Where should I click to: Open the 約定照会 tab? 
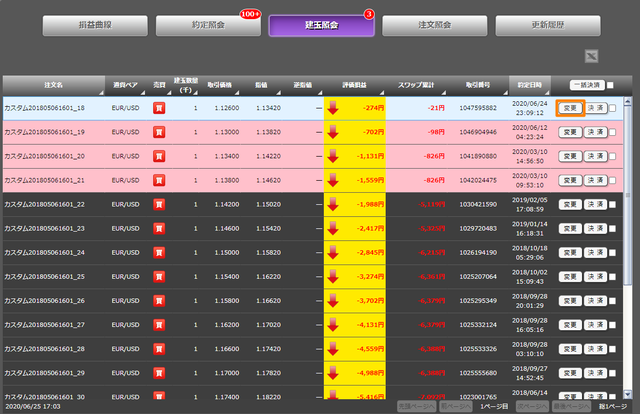click(208, 25)
